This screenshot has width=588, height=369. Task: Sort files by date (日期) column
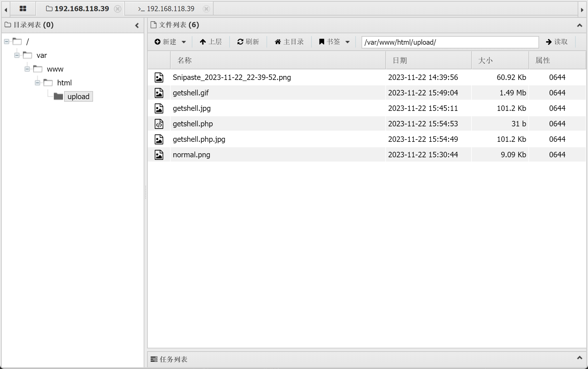point(400,60)
